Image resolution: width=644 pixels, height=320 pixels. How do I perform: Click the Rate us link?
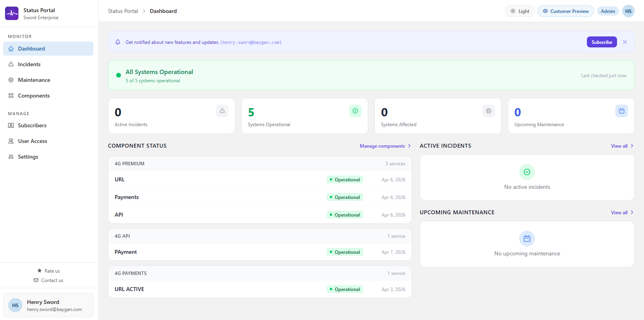49,271
